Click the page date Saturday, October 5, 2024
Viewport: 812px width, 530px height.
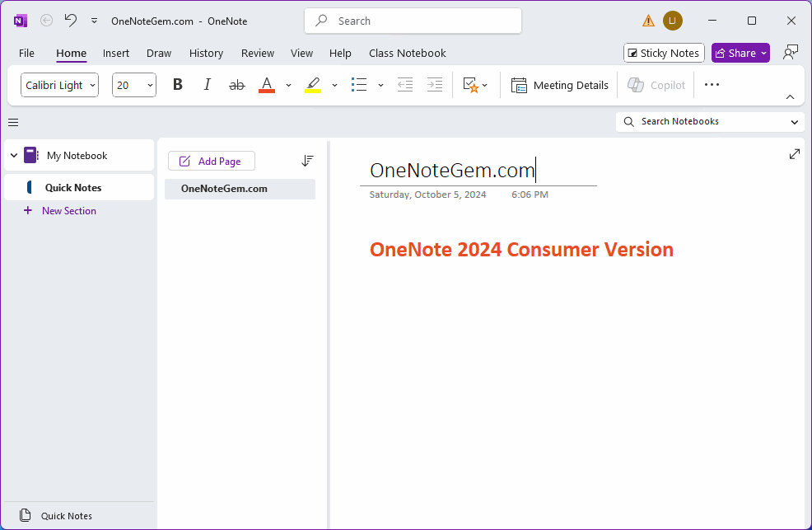[x=427, y=195]
